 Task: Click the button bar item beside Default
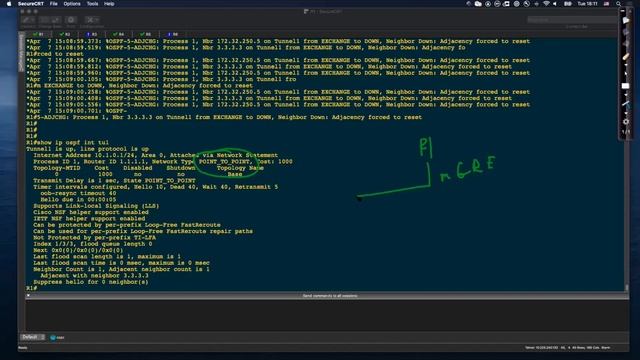click(58, 338)
